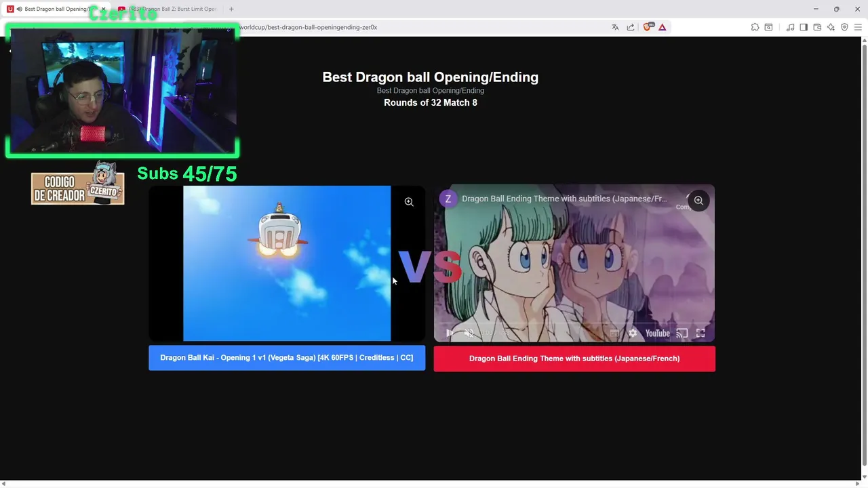The width and height of the screenshot is (868, 488).
Task: Vote for Dragon Ball Ending Theme button
Action: (574, 359)
